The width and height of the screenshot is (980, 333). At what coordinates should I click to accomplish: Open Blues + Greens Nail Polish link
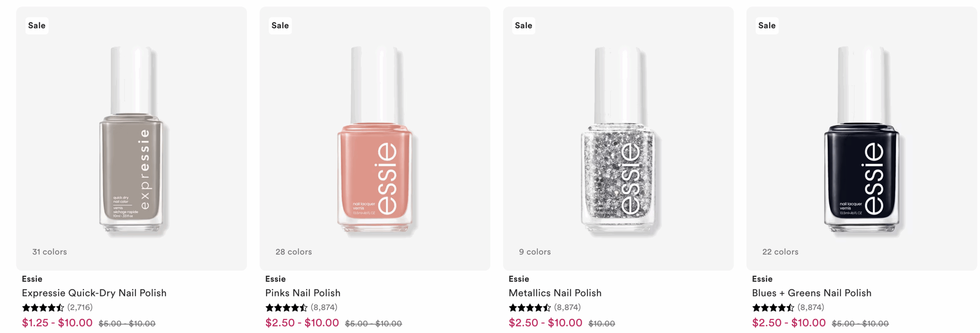[811, 293]
